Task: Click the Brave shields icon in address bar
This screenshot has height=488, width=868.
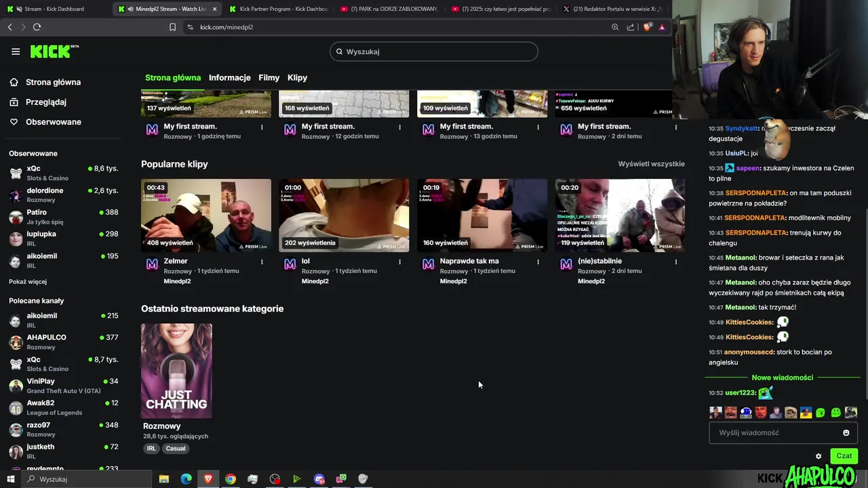Action: [647, 27]
